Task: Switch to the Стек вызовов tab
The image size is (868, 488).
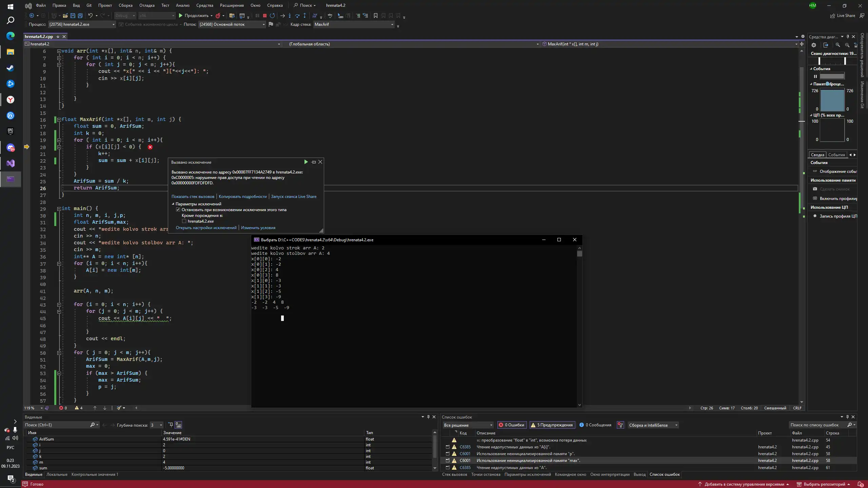Action: pyautogui.click(x=454, y=474)
